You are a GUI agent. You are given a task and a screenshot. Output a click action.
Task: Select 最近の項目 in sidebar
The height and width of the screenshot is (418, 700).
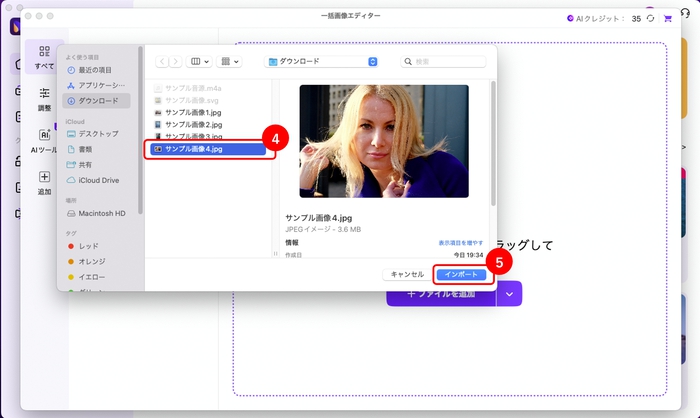pyautogui.click(x=96, y=70)
